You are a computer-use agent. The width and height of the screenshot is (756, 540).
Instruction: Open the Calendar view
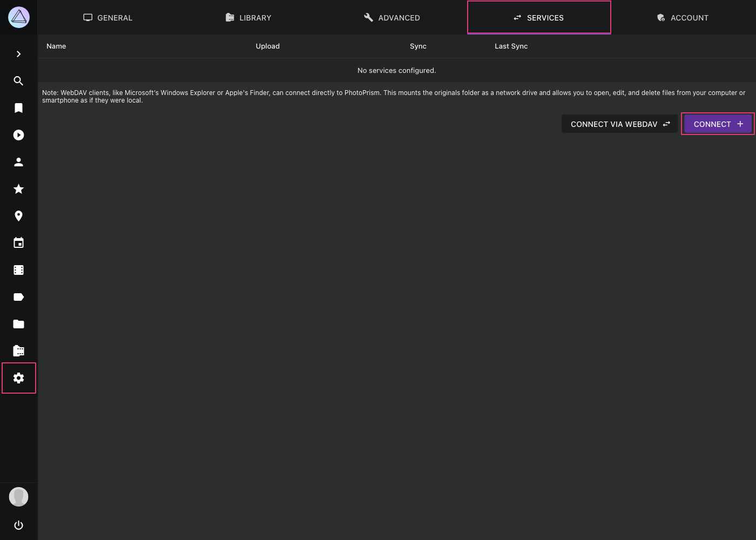pos(18,243)
